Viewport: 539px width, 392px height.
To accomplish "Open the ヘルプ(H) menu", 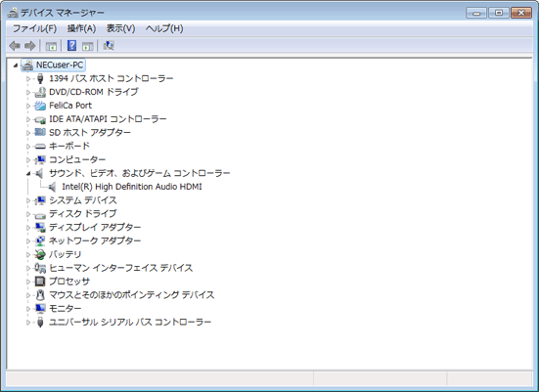I will (164, 28).
